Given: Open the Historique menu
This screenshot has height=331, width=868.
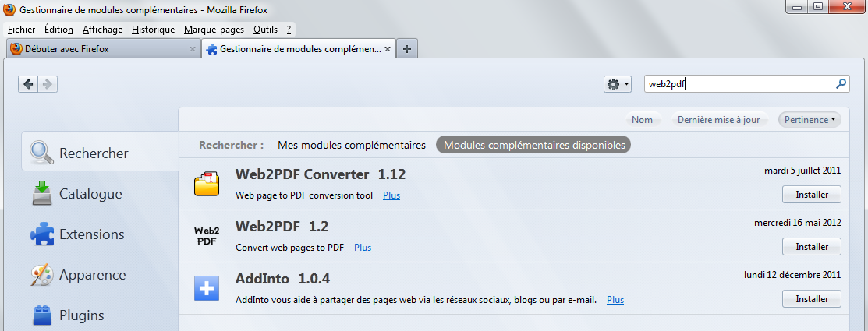Looking at the screenshot, I should [154, 30].
